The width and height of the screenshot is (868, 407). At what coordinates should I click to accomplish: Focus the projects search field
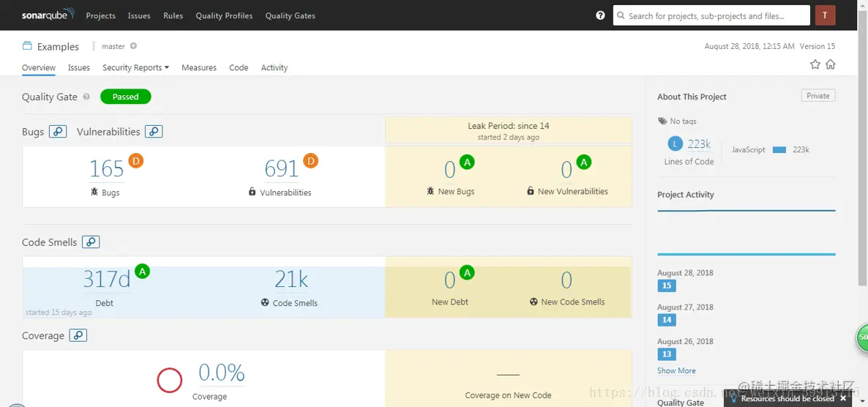coord(711,15)
